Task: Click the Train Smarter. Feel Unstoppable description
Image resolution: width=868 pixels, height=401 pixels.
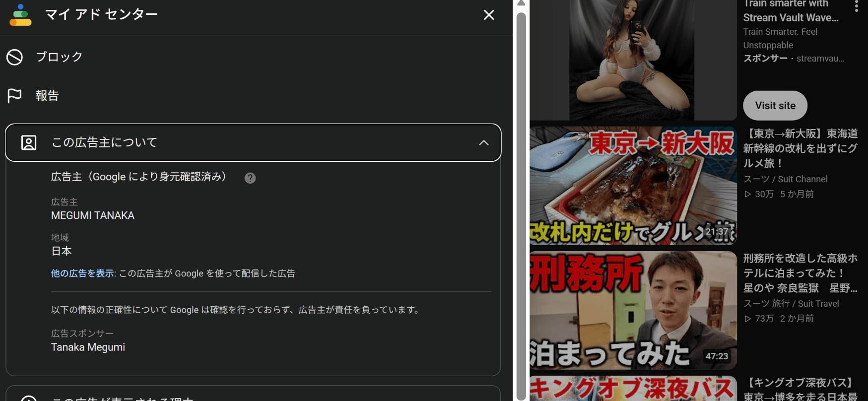Action: (x=780, y=38)
